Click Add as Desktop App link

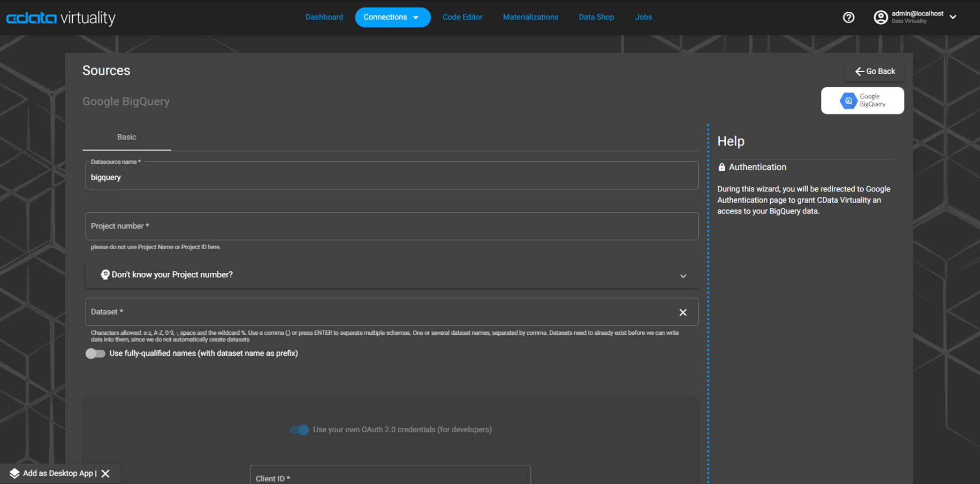[58, 473]
